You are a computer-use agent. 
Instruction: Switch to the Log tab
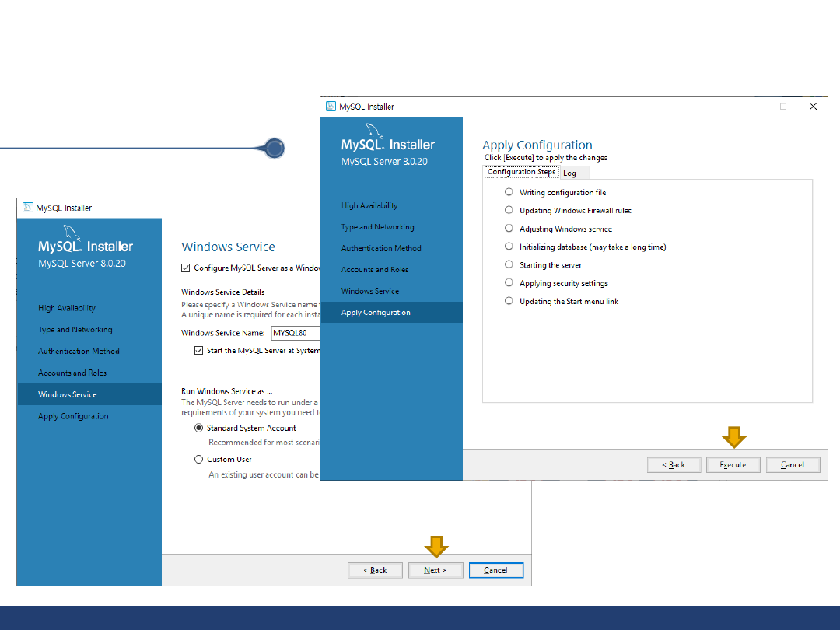pyautogui.click(x=570, y=173)
